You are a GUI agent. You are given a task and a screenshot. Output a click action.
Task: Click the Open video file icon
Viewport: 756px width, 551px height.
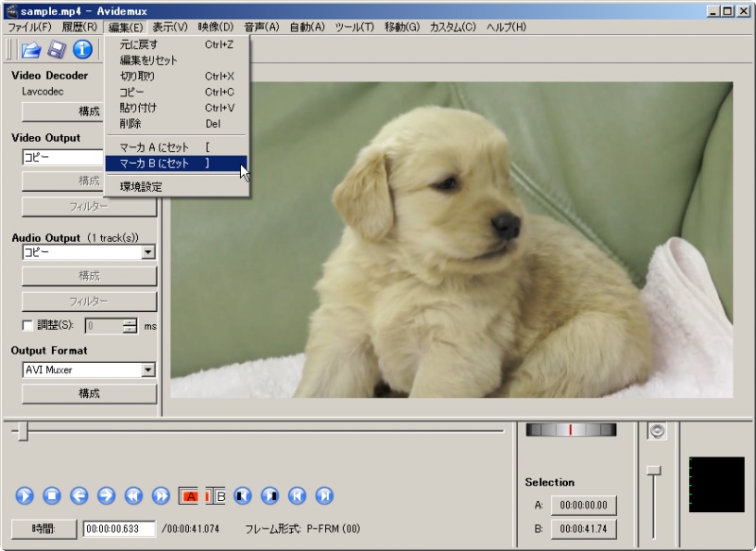pos(31,50)
